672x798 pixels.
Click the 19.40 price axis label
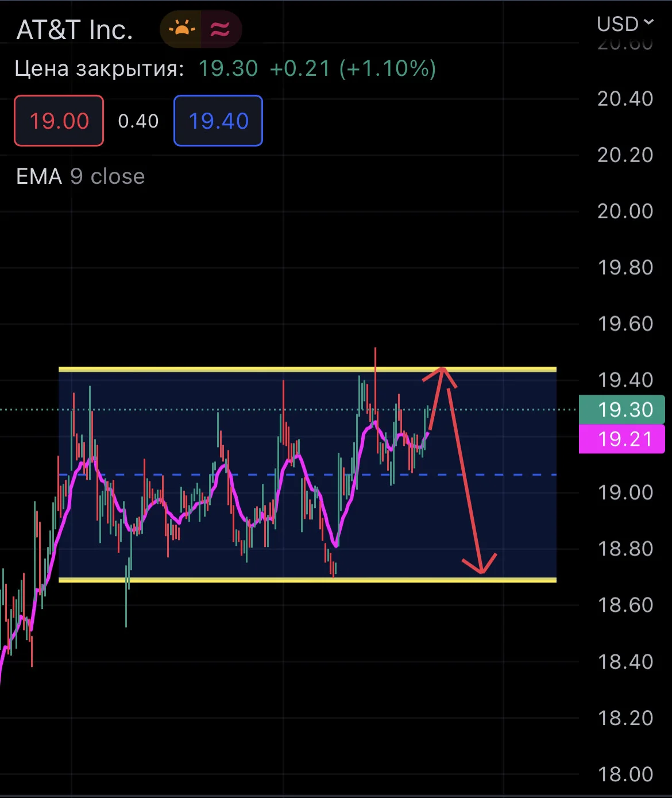coord(625,380)
